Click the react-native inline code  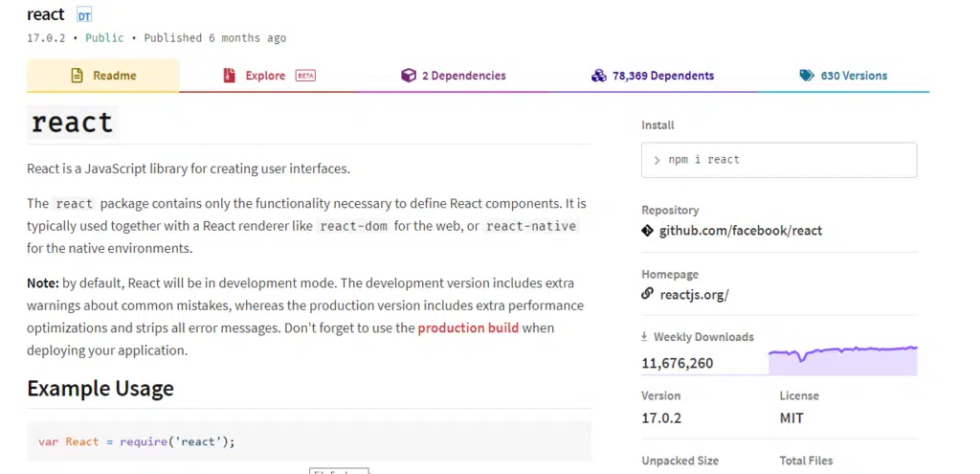pyautogui.click(x=530, y=226)
